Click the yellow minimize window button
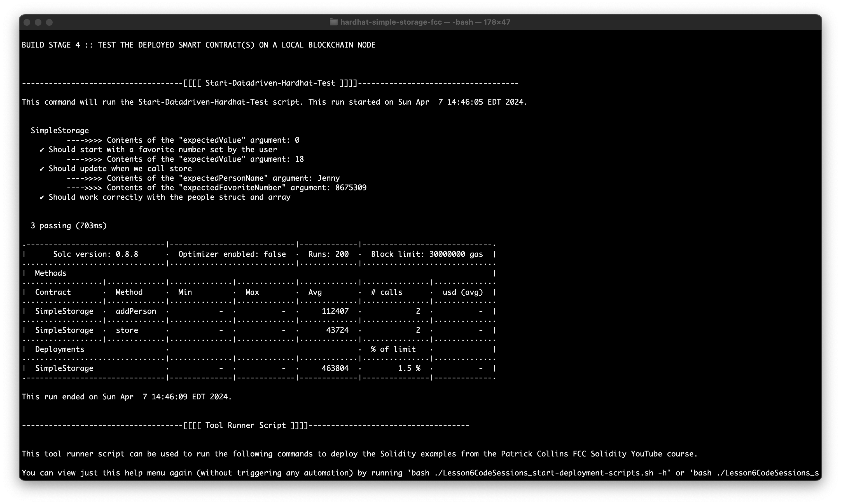Image resolution: width=841 pixels, height=504 pixels. pos(38,22)
